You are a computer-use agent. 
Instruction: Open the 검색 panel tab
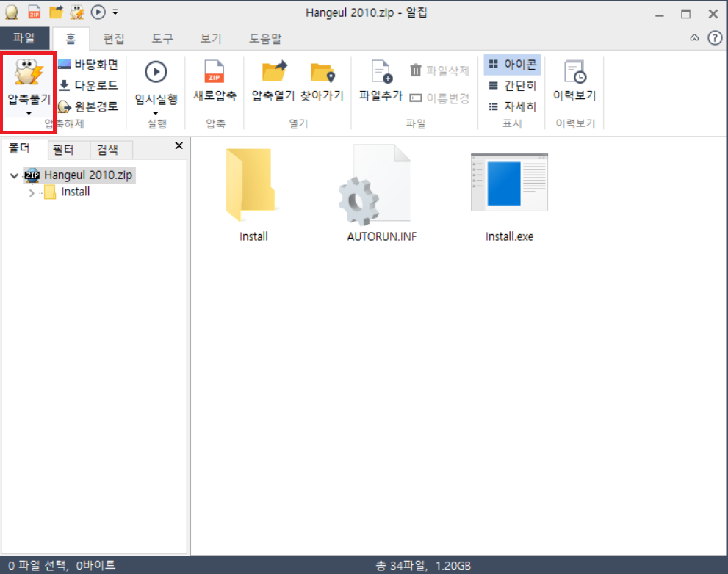pos(109,149)
